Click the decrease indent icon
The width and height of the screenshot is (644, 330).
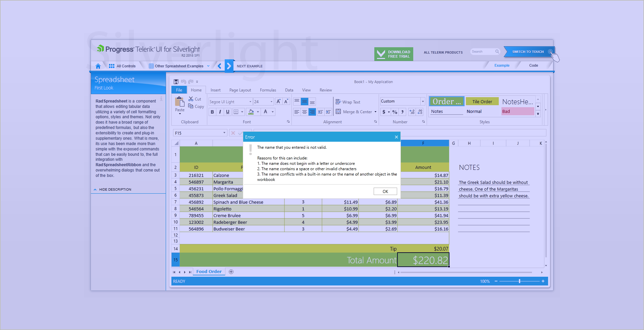321,112
